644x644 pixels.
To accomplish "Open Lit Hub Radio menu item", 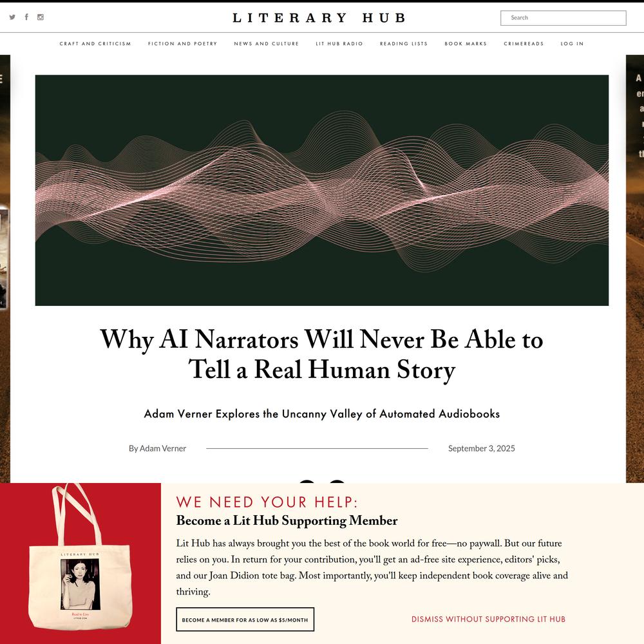I will 339,44.
